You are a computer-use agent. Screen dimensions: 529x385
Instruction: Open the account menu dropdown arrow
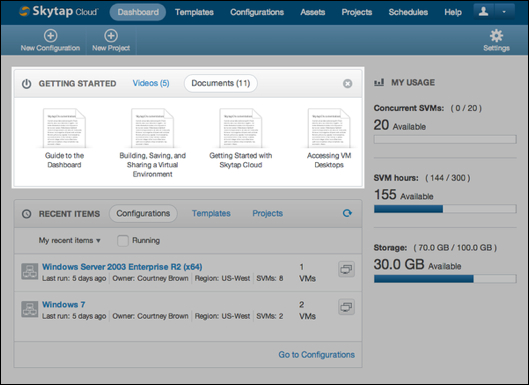(x=504, y=12)
